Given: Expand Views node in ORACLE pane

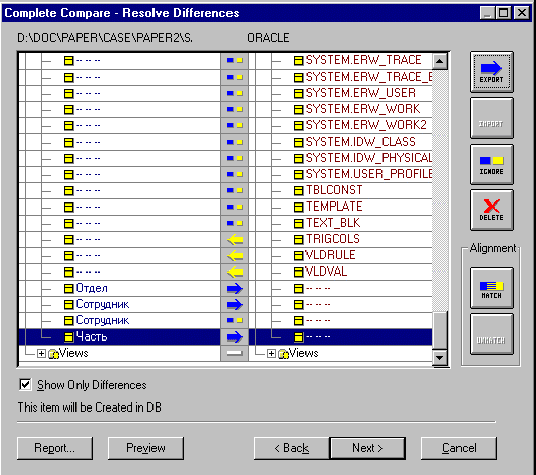Looking at the screenshot, I should tap(271, 353).
